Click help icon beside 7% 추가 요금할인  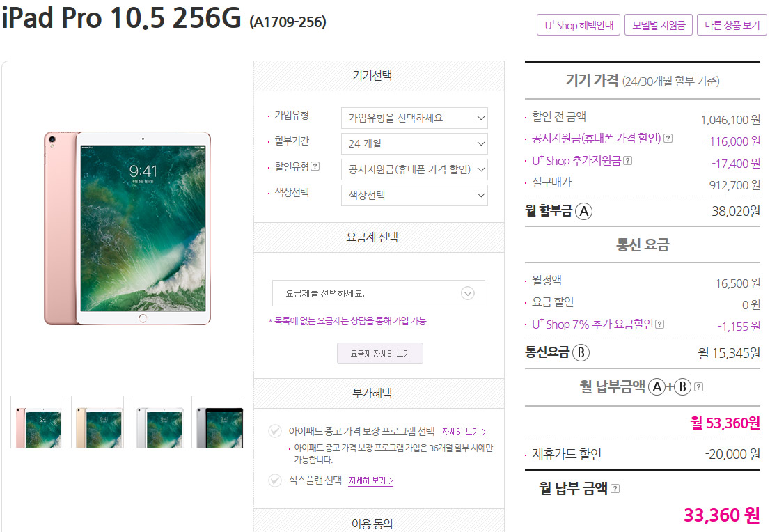tap(660, 324)
